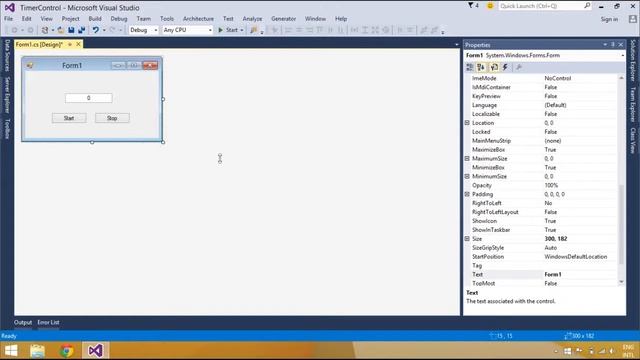
Task: Toggle auto-hide pin on Properties panel
Action: coord(613,44)
